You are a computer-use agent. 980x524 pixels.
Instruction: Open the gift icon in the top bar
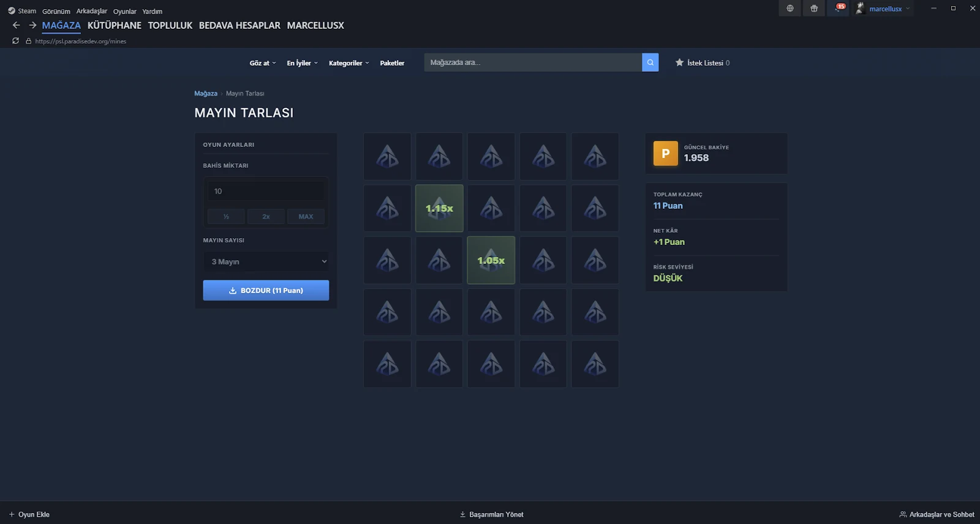(x=814, y=9)
